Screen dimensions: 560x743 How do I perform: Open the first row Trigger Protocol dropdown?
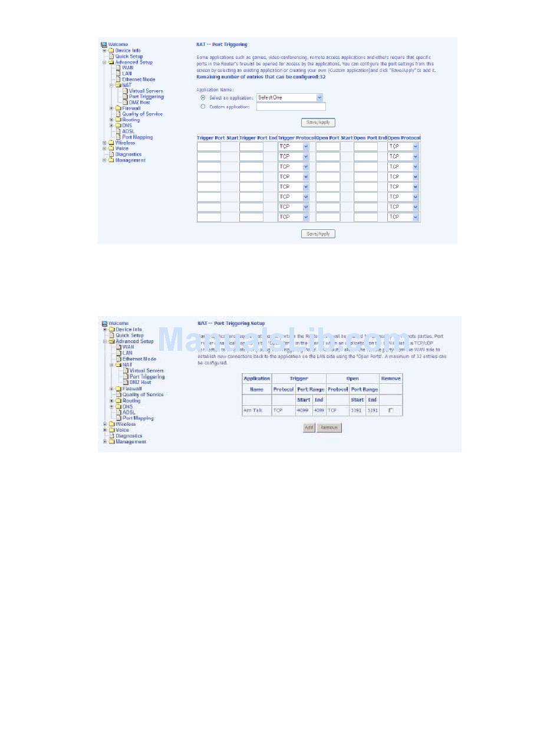coord(294,146)
